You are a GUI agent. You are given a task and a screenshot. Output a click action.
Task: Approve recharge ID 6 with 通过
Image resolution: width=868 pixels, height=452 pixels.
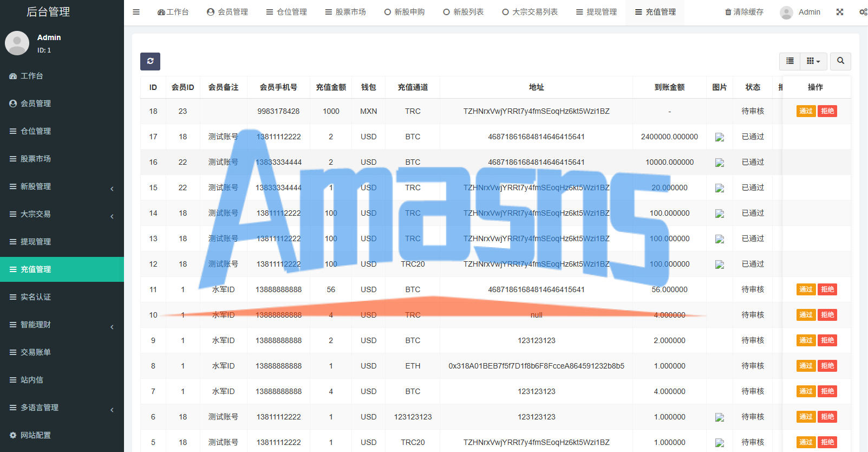click(x=806, y=417)
